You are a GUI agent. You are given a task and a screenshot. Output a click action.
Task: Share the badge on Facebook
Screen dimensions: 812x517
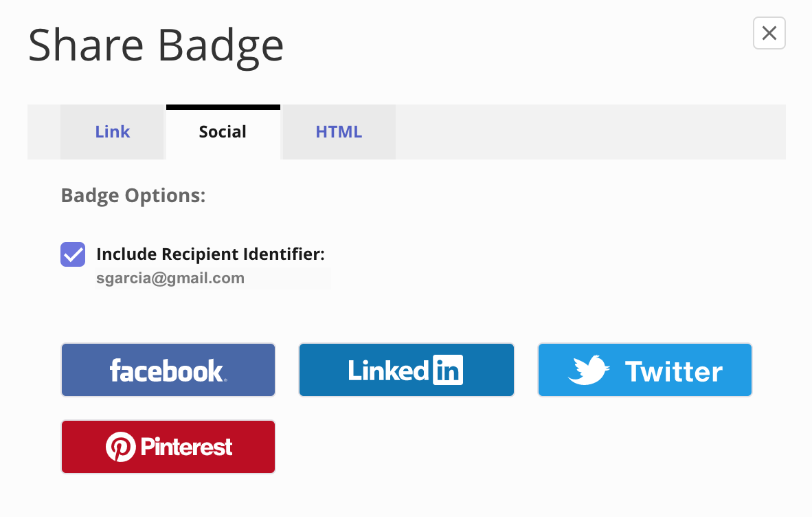tap(168, 371)
